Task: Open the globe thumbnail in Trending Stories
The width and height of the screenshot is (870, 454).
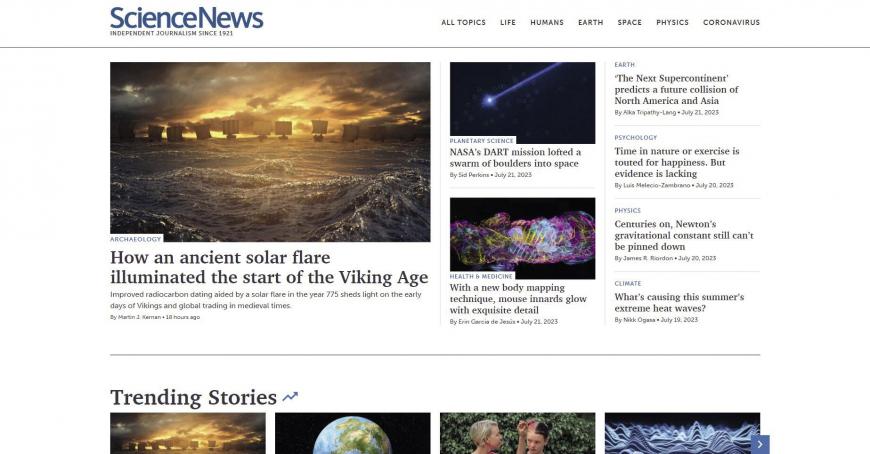Action: coord(352,433)
